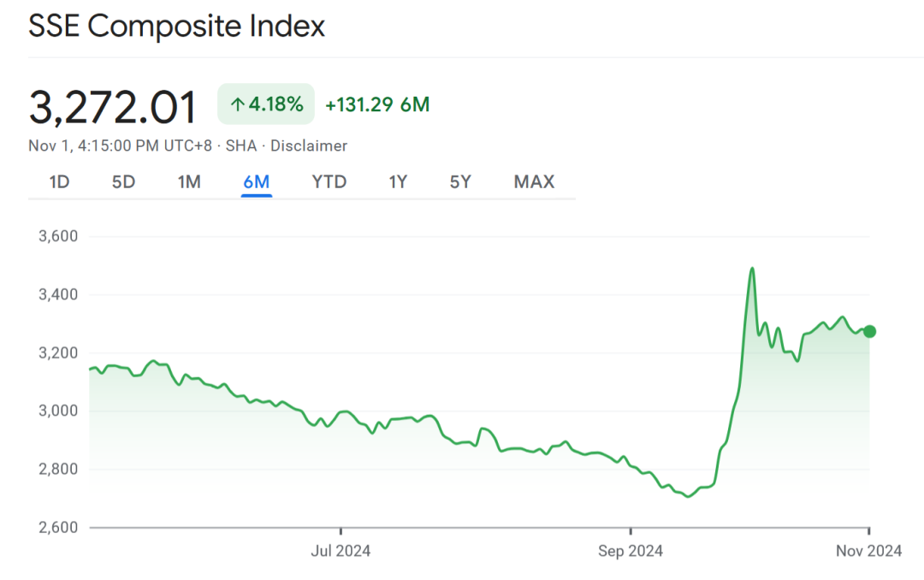This screenshot has width=924, height=580.
Task: Click the +131.29 6M change text
Action: click(377, 105)
